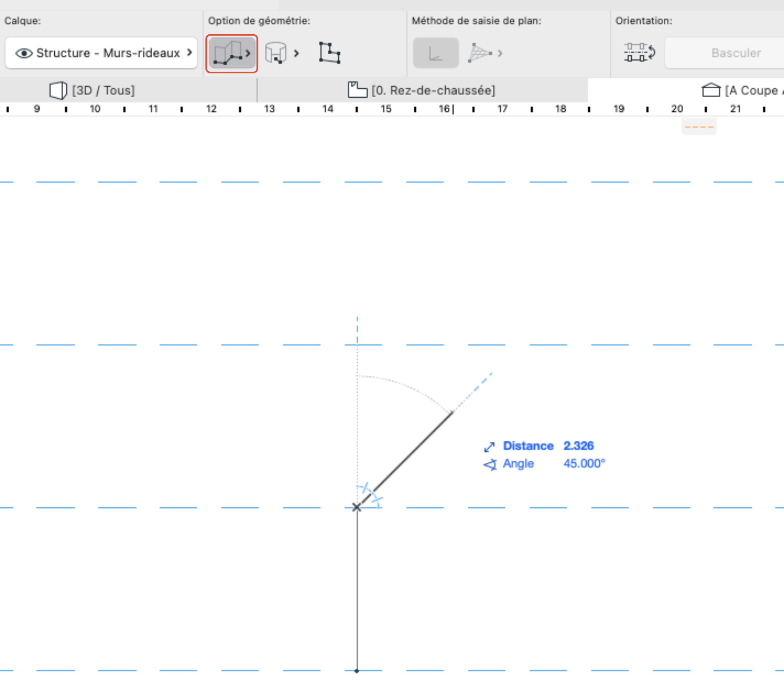Click the Angle label in tracker
This screenshot has height=692, width=784.
[518, 464]
